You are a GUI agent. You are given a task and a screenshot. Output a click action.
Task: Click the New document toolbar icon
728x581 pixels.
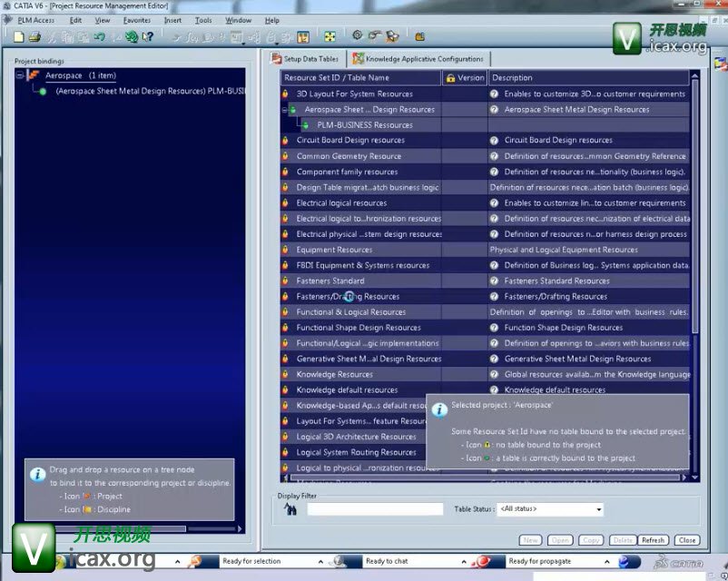coord(19,37)
